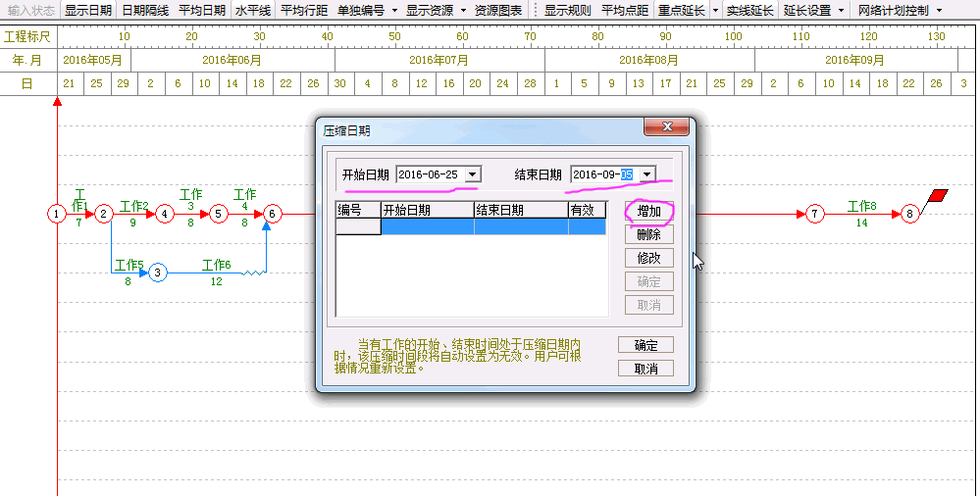Click the greyed 取消 button beside list
This screenshot has width=980, height=496.
[649, 305]
